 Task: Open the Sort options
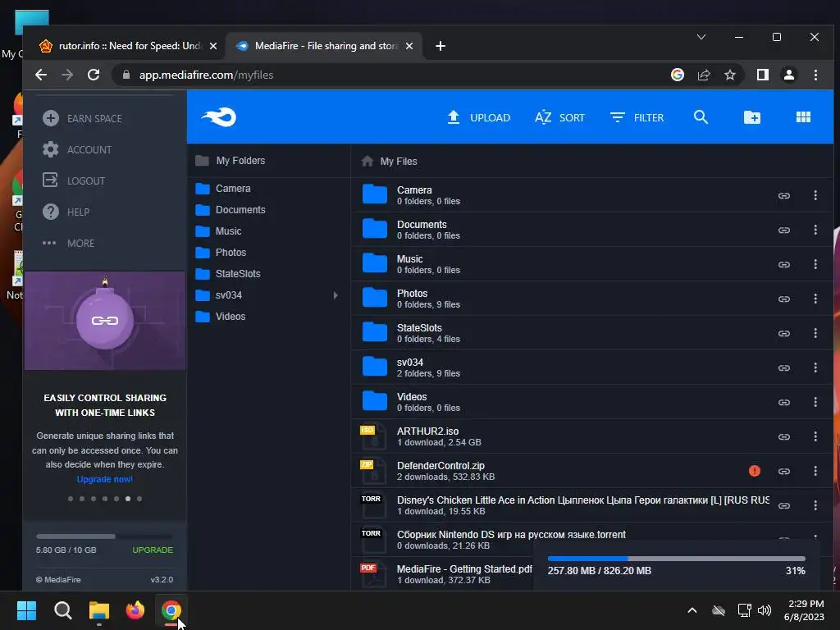click(559, 117)
